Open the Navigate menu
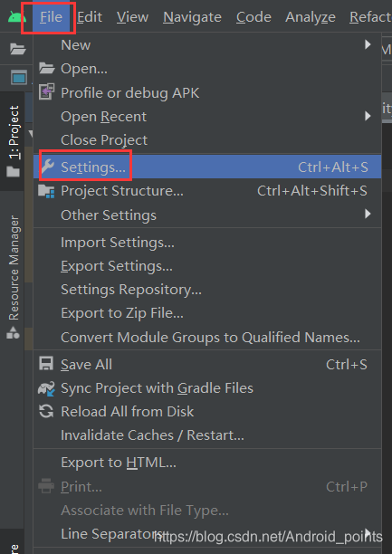 [x=192, y=17]
